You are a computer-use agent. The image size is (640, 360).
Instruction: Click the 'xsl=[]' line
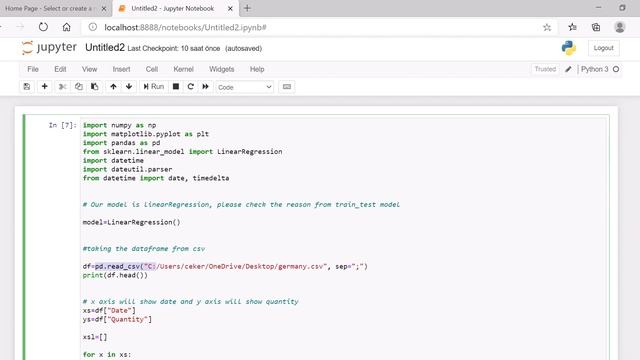click(95, 337)
